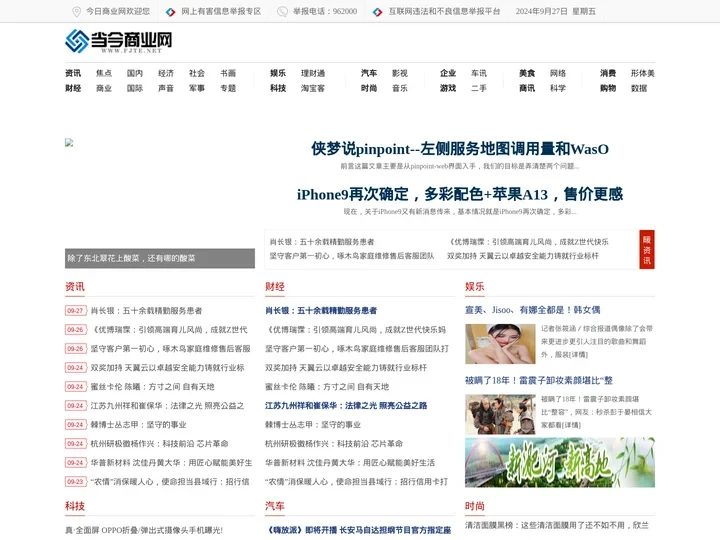
Task: Open the 财经 navigation item
Action: point(73,88)
